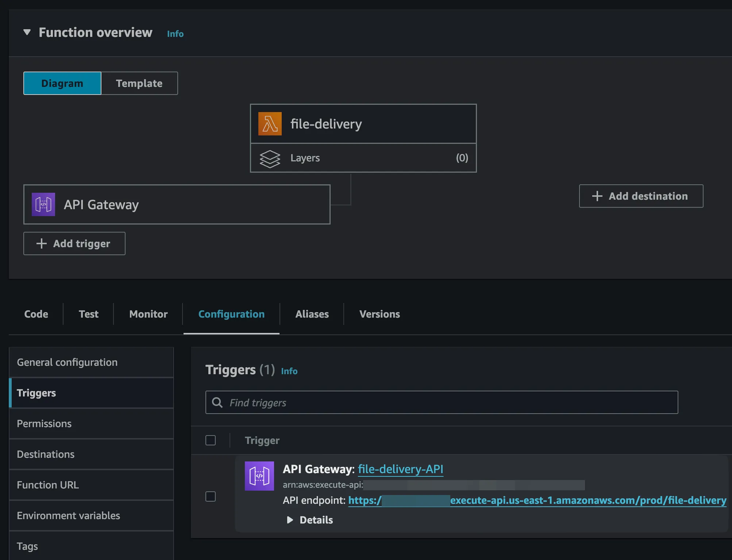
Task: Select Destinations in side menu
Action: point(91,454)
